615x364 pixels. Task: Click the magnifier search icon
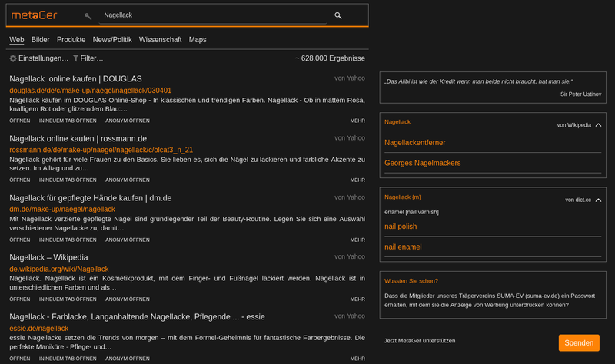pyautogui.click(x=337, y=15)
